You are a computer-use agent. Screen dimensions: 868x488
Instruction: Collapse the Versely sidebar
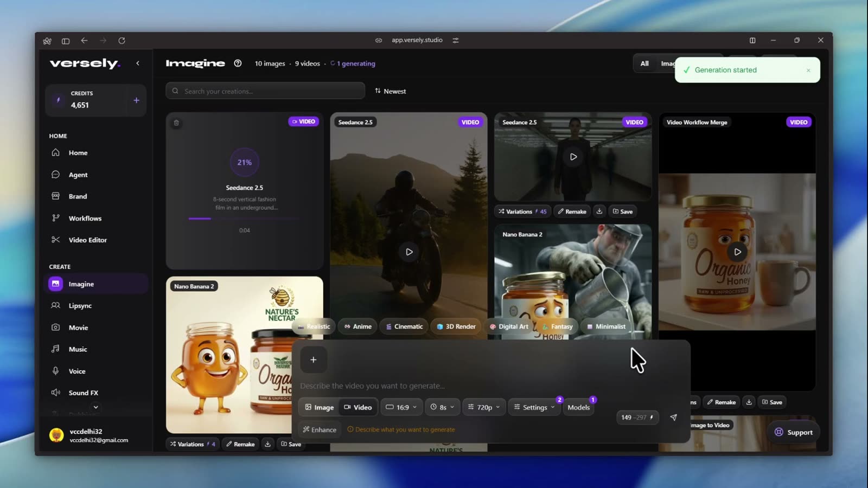138,63
